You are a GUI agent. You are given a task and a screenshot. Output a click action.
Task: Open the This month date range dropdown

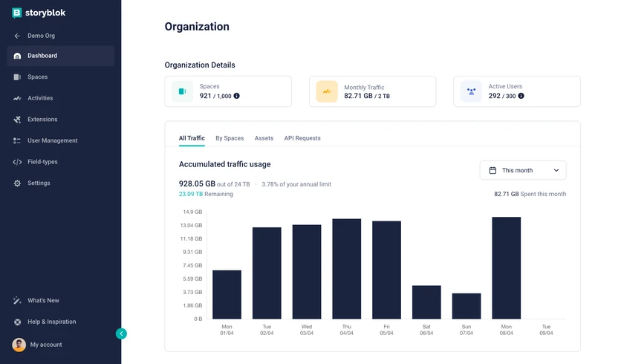pos(523,170)
